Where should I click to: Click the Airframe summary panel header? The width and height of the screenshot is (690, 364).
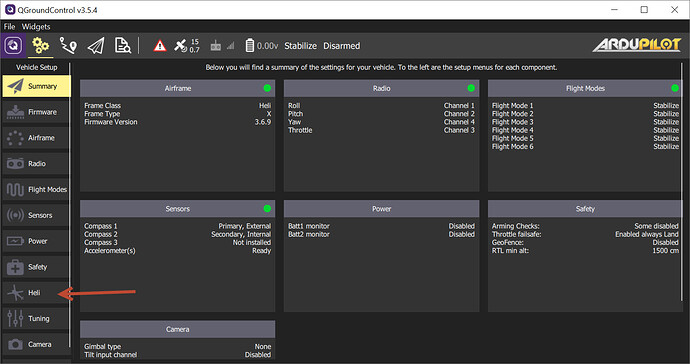[177, 88]
